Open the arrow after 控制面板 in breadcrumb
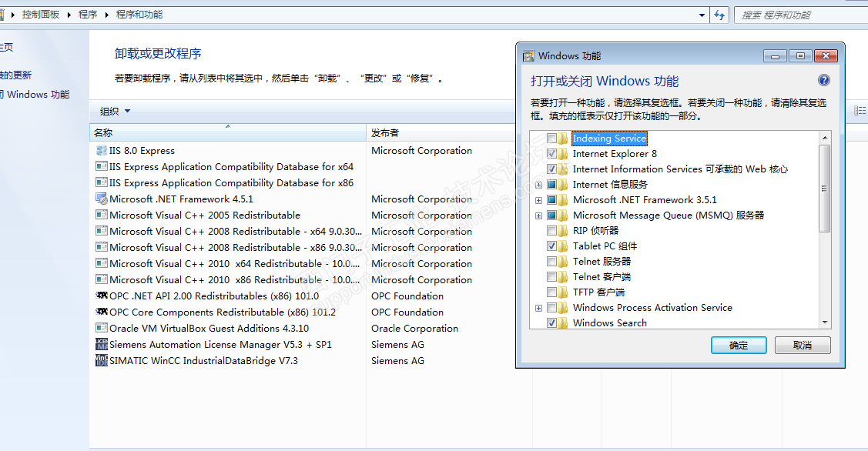Image resolution: width=868 pixels, height=451 pixels. coord(69,15)
